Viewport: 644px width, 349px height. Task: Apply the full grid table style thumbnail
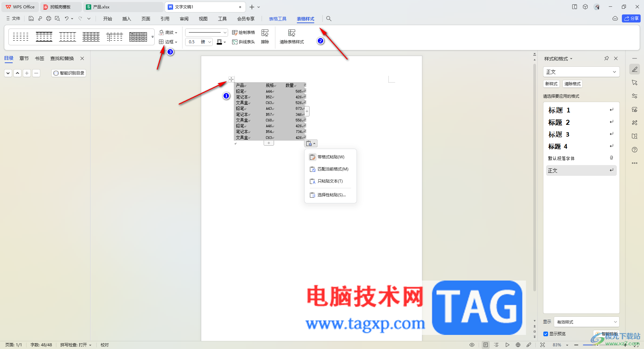[138, 37]
